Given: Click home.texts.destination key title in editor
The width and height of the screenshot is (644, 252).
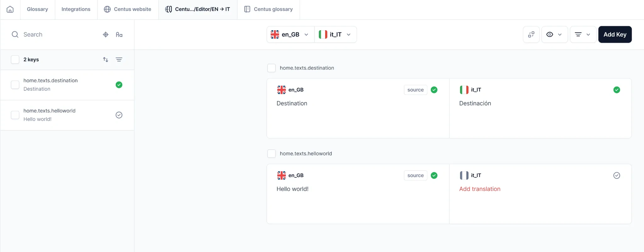Looking at the screenshot, I should point(307,68).
